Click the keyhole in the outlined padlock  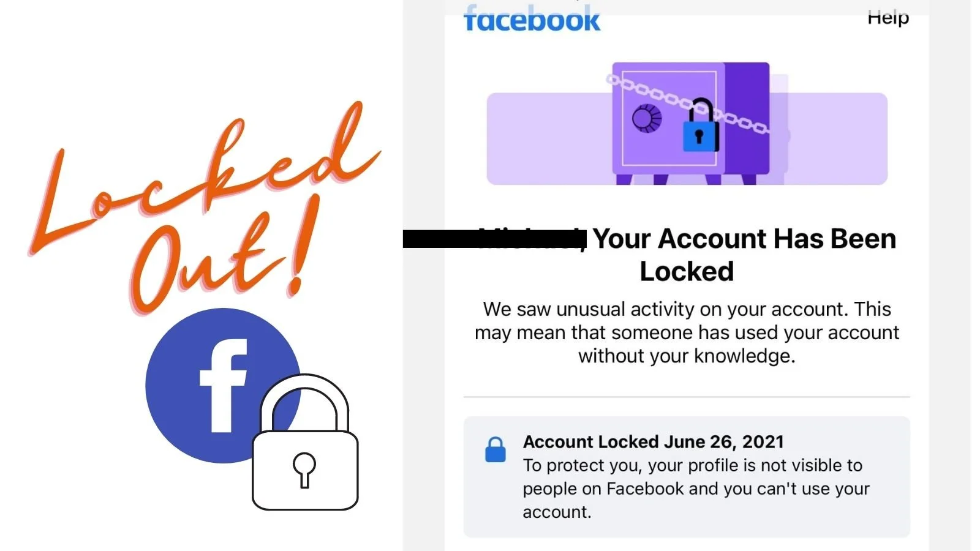[304, 470]
